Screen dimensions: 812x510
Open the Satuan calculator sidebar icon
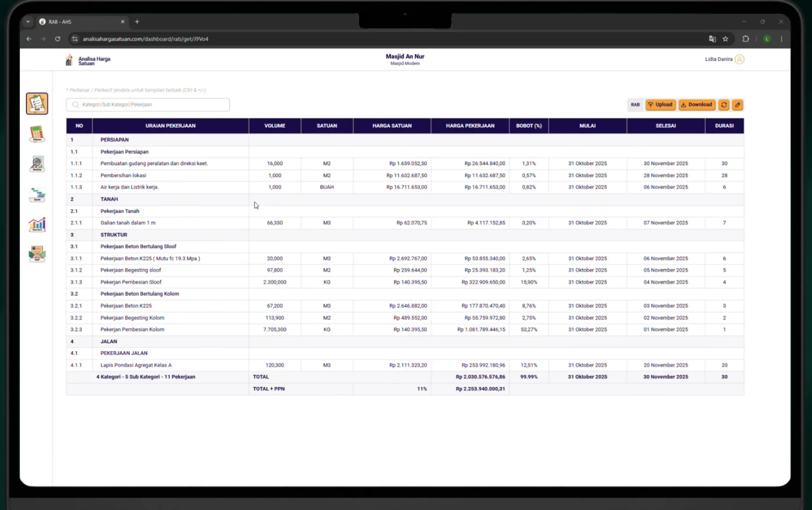(x=37, y=134)
